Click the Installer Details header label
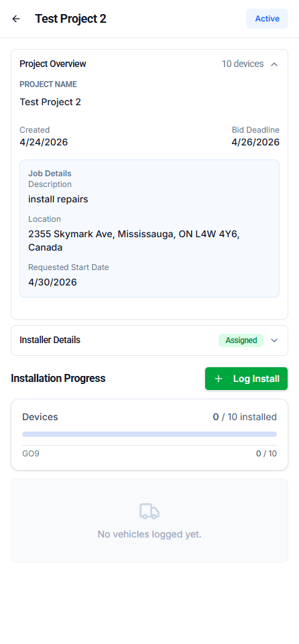The image size is (299, 644). 50,340
